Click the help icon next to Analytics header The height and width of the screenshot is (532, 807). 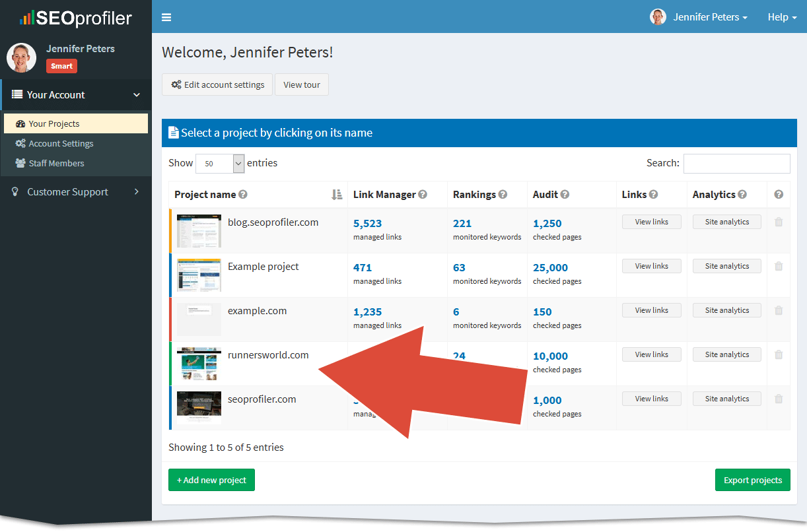tap(742, 195)
